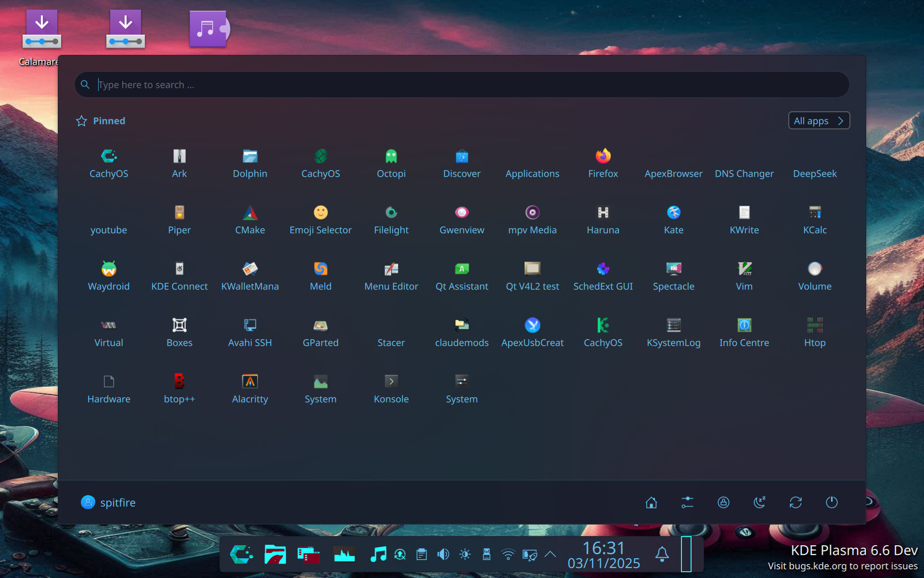Viewport: 924px width, 578px height.
Task: Open notifications bell in taskbar
Action: click(662, 554)
